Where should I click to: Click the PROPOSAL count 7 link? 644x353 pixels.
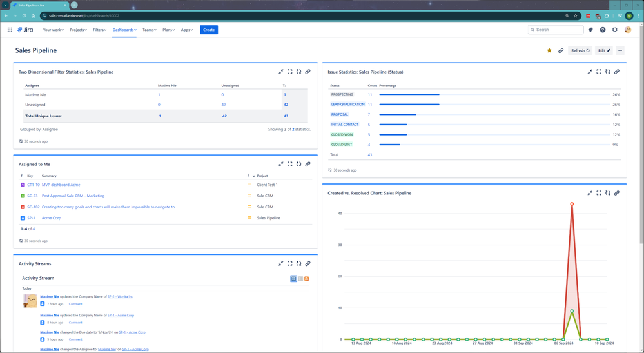click(x=369, y=115)
